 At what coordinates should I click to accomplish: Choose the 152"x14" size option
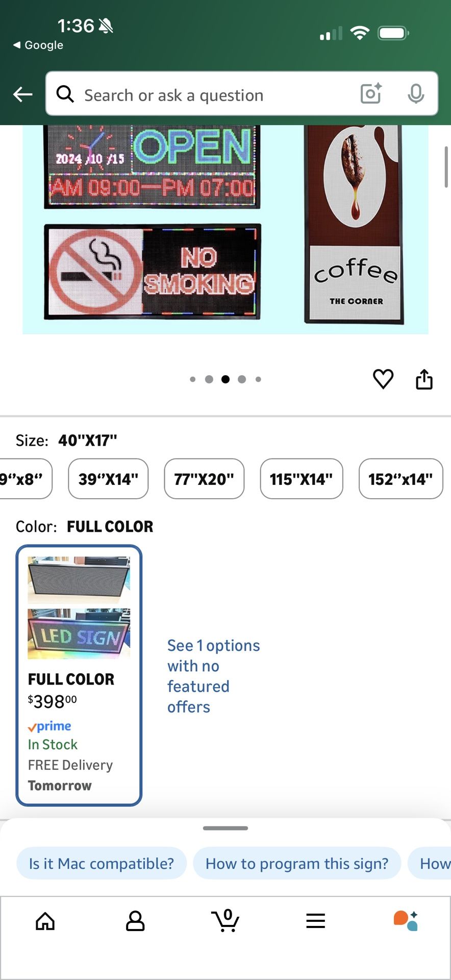coord(400,479)
